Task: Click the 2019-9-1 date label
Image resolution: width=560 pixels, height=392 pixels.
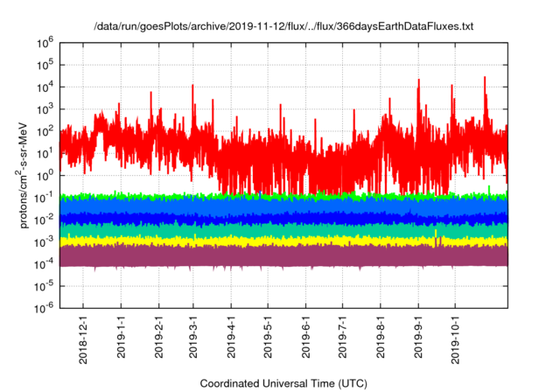Action: pos(418,337)
